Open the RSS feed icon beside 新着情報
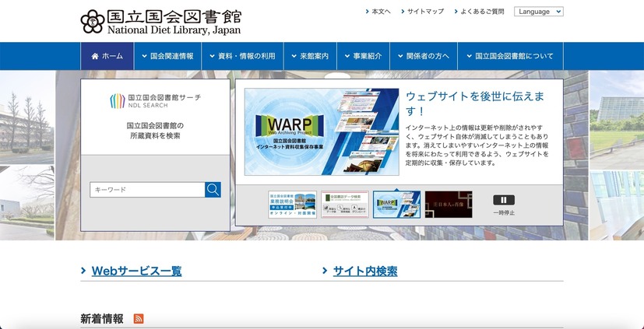 [x=139, y=318]
